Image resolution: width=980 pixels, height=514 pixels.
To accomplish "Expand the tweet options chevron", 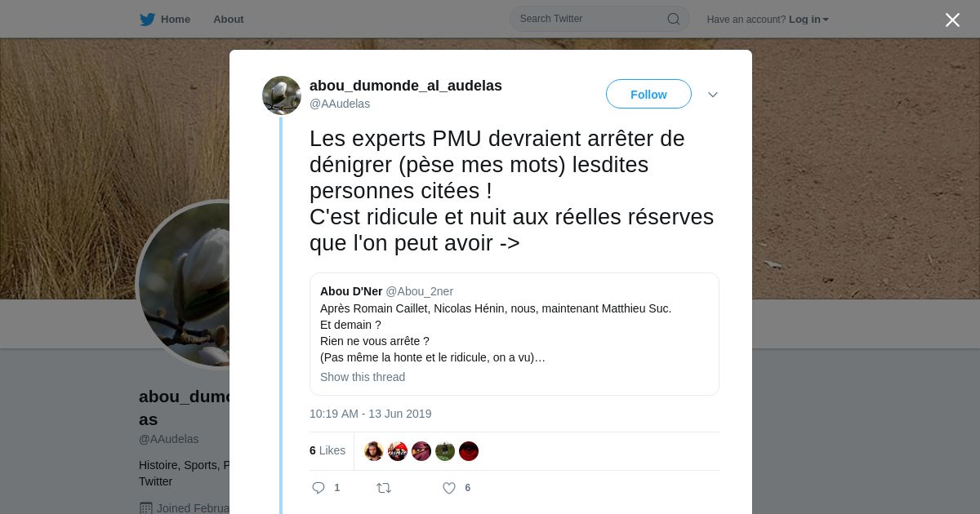I will coord(713,95).
